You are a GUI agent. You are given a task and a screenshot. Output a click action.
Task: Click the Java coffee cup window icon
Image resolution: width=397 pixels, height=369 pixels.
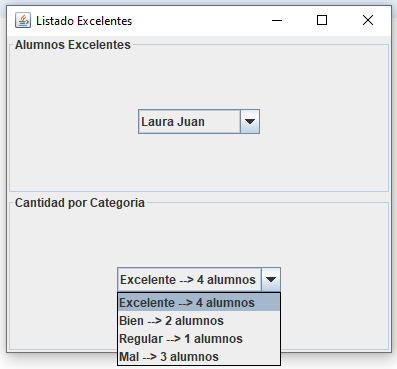tap(23, 20)
